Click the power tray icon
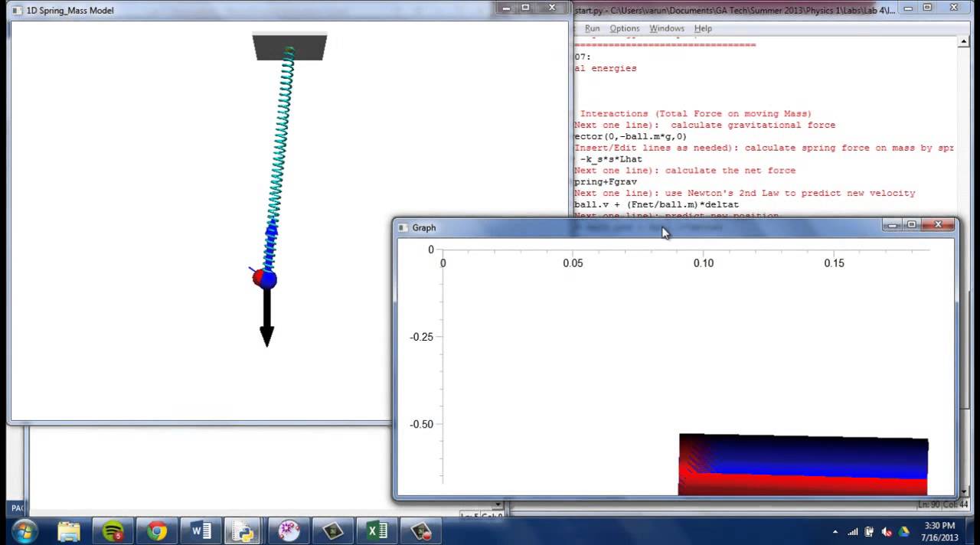This screenshot has height=545, width=980. pos(870,532)
